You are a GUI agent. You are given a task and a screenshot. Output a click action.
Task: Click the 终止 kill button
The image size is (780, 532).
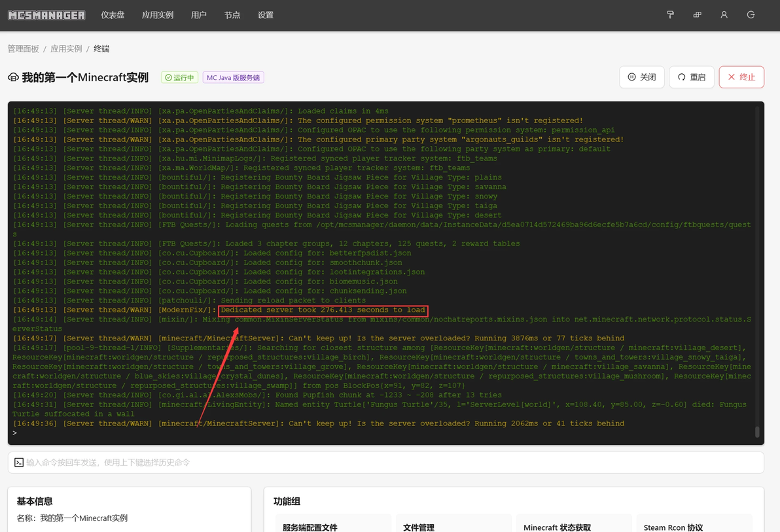pos(741,77)
